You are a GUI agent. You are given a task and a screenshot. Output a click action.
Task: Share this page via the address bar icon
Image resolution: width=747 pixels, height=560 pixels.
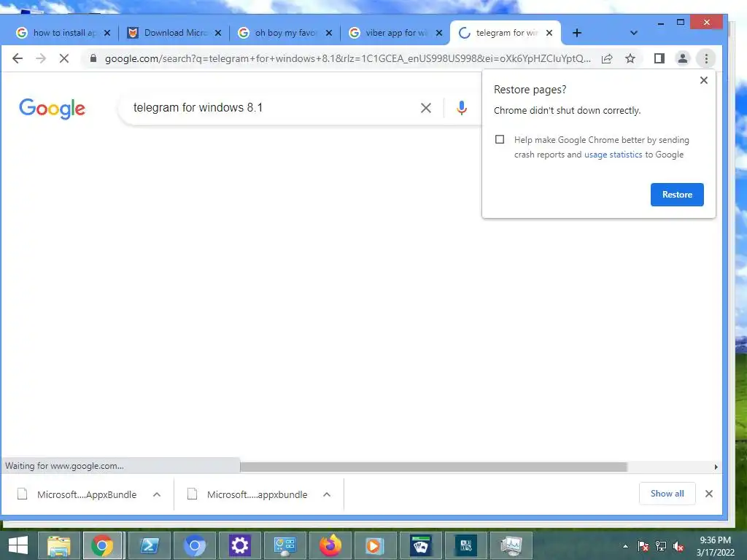(606, 58)
